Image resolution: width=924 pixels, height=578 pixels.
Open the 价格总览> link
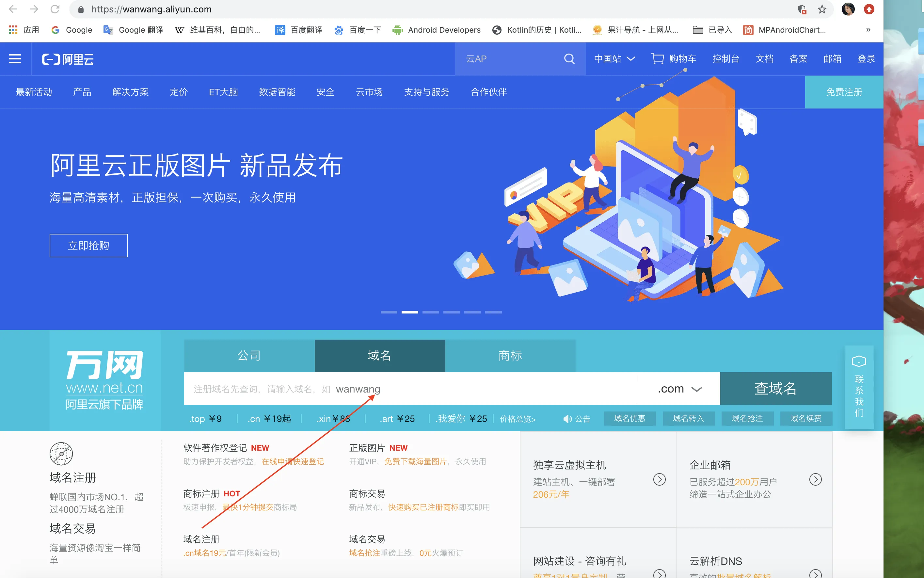click(518, 419)
